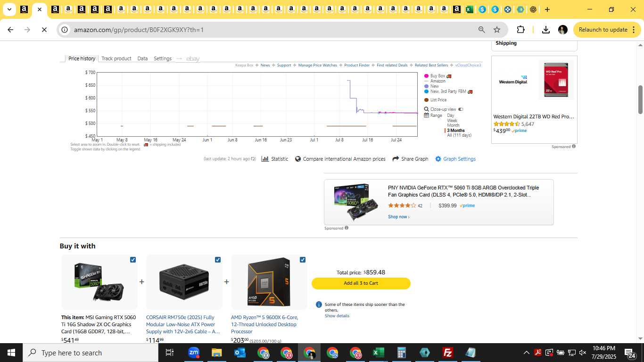Open Zoom from the taskbar
This screenshot has height=362, width=644.
coord(194,353)
